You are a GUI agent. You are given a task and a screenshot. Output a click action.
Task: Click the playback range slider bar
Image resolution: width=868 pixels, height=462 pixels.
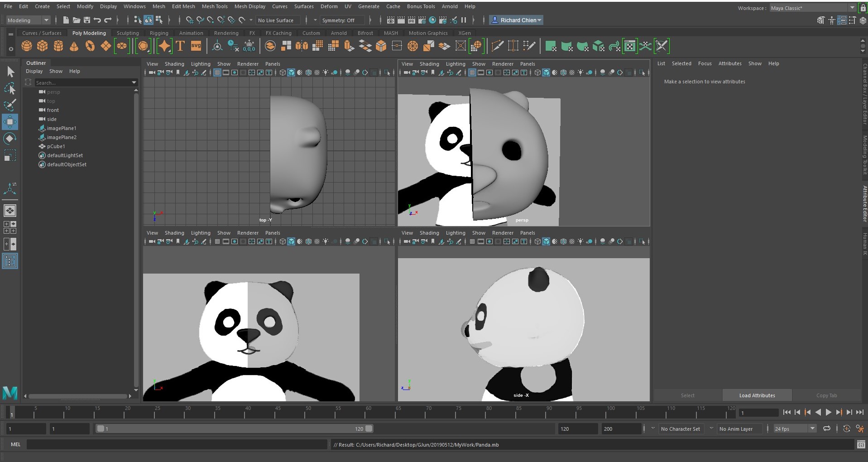pyautogui.click(x=235, y=428)
